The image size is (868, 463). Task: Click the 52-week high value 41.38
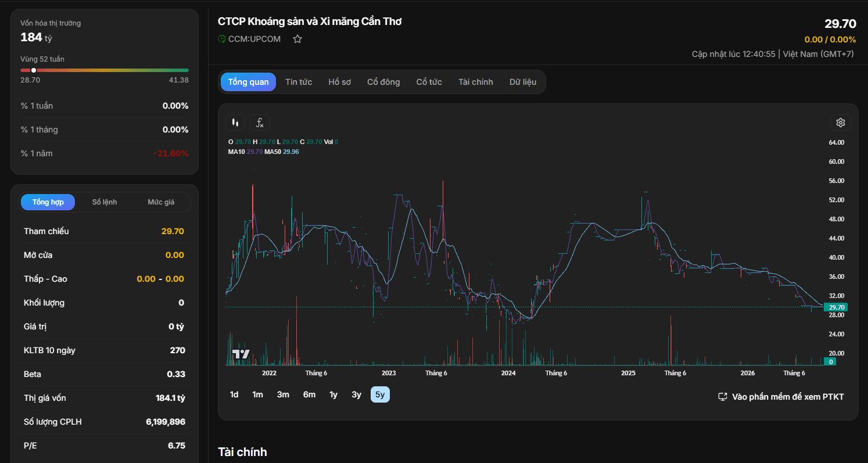point(179,80)
